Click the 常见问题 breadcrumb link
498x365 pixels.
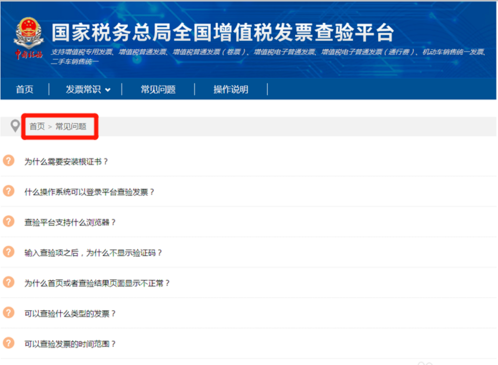click(71, 126)
